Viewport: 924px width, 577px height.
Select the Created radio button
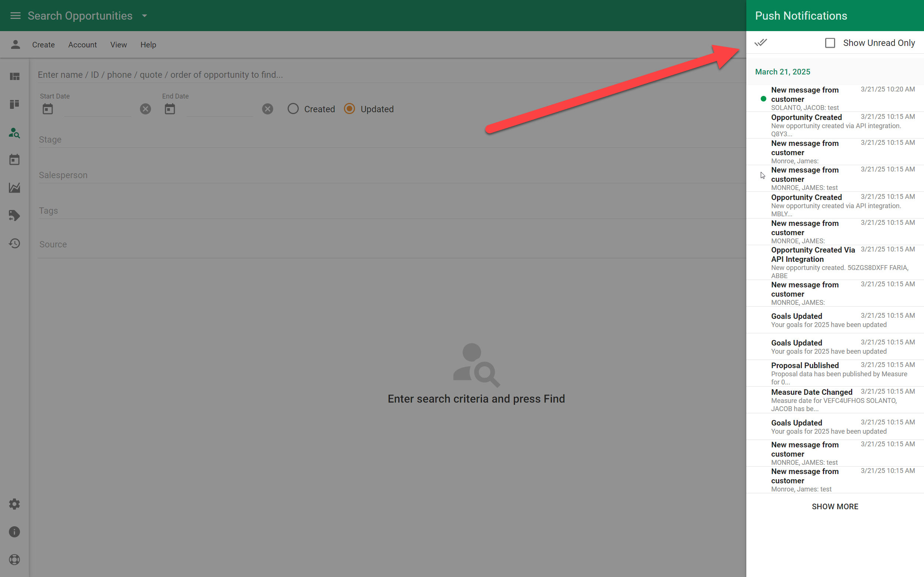pos(293,109)
